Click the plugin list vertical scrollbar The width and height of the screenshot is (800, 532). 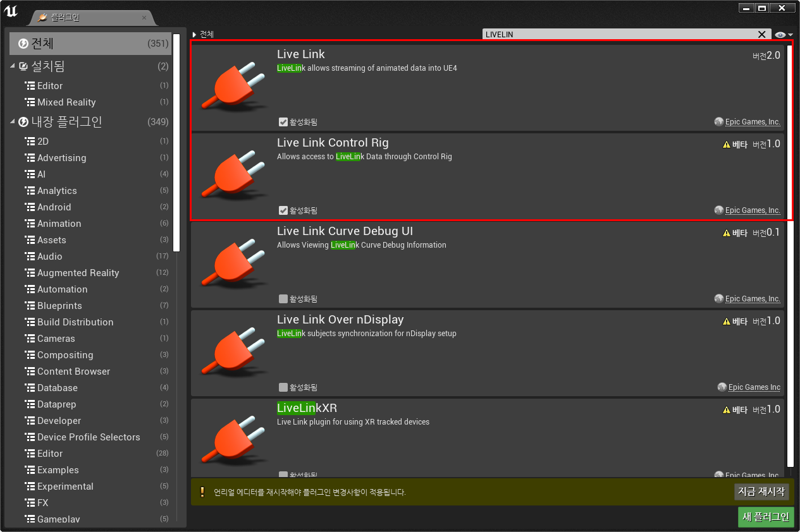click(x=790, y=256)
